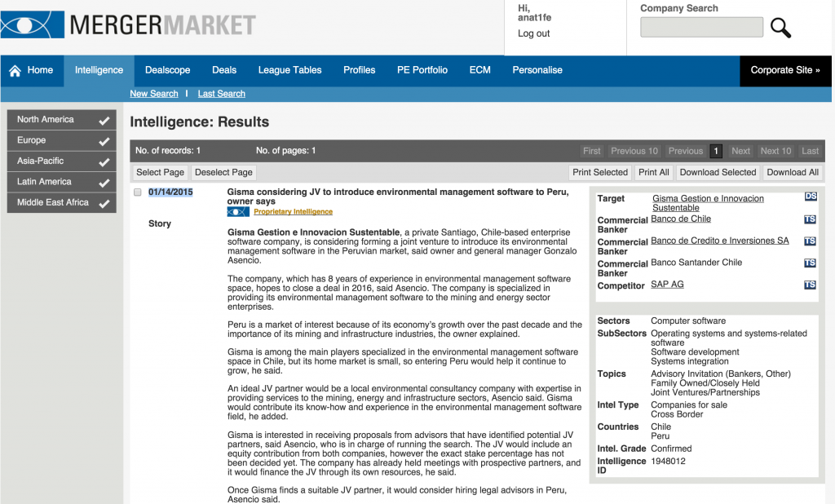Go to the Home tab

tap(32, 70)
